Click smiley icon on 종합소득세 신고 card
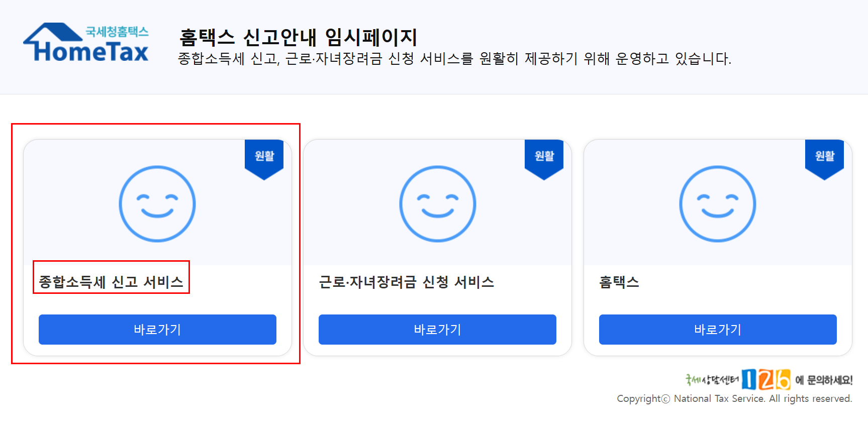 (157, 204)
